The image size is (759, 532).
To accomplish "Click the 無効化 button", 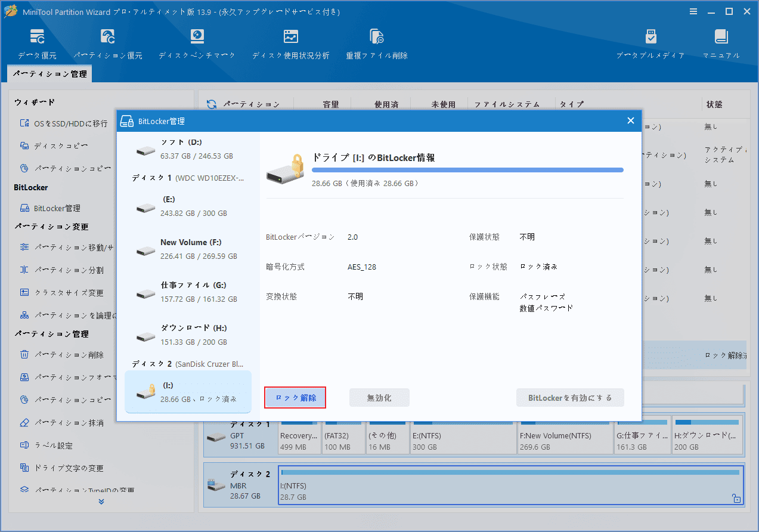I will 379,398.
